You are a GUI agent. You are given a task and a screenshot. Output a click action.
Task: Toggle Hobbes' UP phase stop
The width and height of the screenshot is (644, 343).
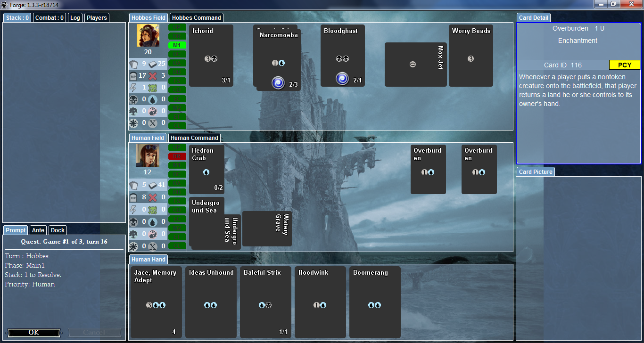(177, 27)
